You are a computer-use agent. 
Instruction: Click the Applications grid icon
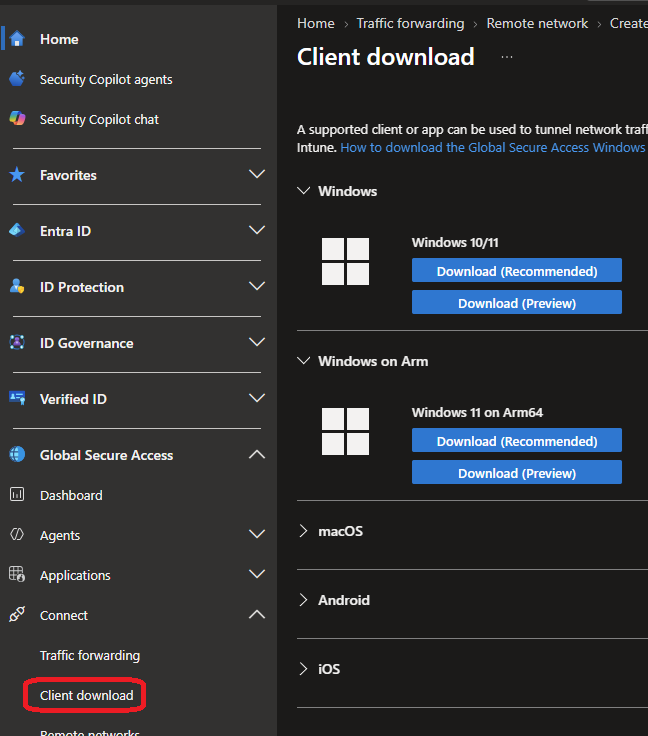pyautogui.click(x=17, y=574)
